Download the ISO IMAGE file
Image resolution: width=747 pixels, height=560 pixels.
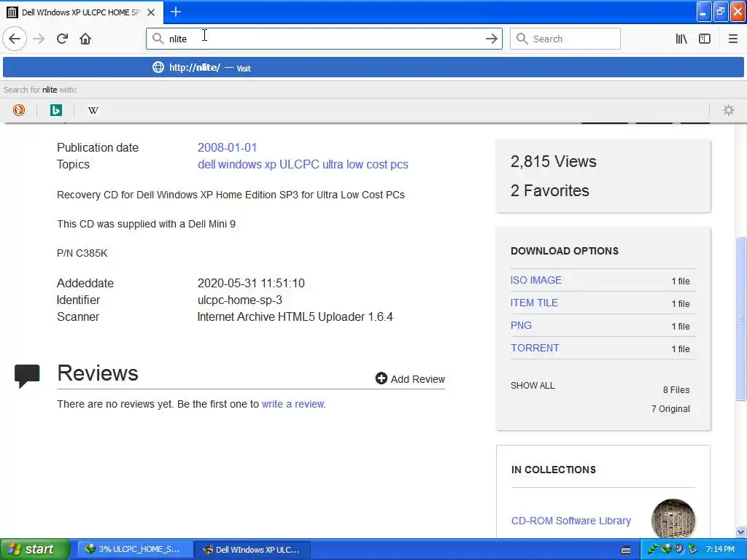click(x=536, y=280)
